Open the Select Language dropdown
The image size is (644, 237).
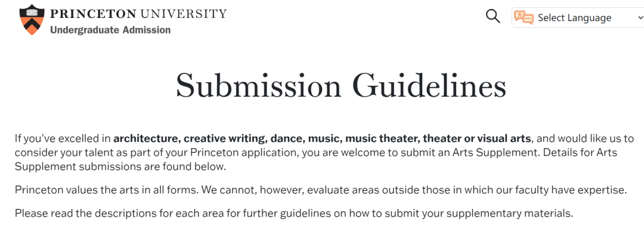pyautogui.click(x=578, y=18)
